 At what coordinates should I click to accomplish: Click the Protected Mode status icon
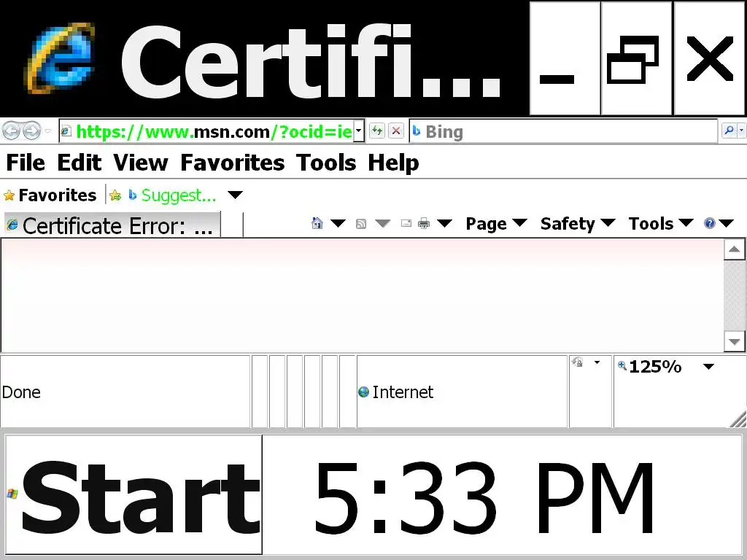tap(578, 362)
